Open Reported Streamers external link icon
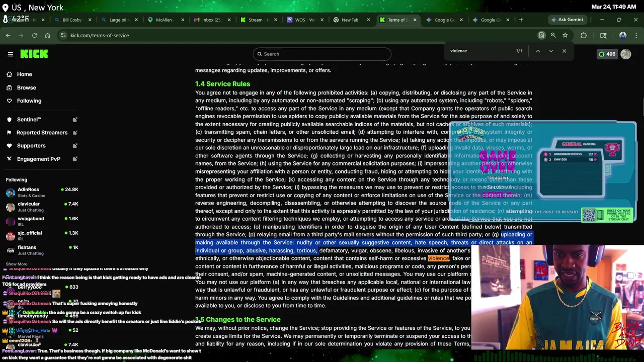The image size is (644, 362). [x=75, y=133]
